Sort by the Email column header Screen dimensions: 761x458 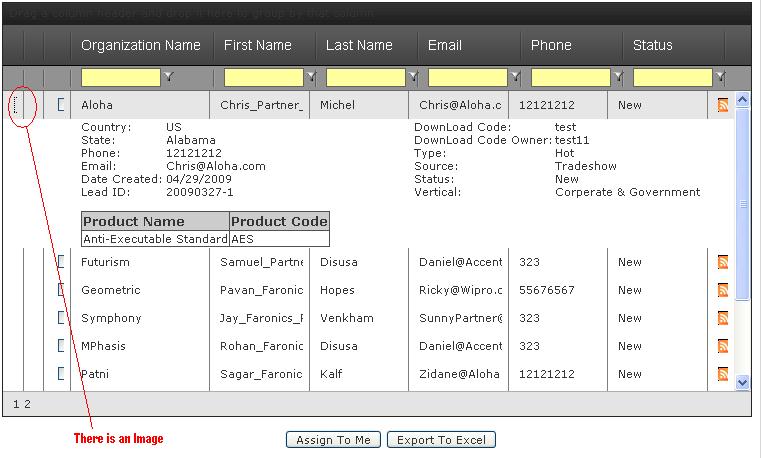445,45
